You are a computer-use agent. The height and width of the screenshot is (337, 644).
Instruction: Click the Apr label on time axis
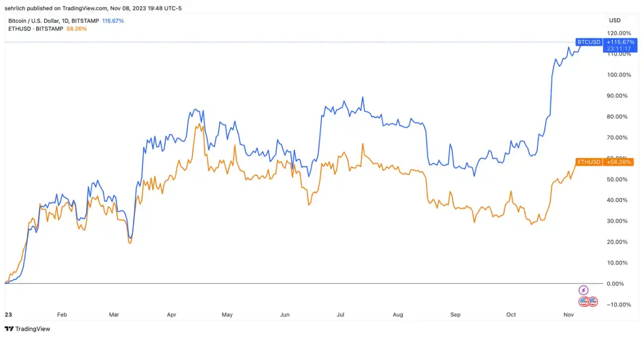(171, 315)
